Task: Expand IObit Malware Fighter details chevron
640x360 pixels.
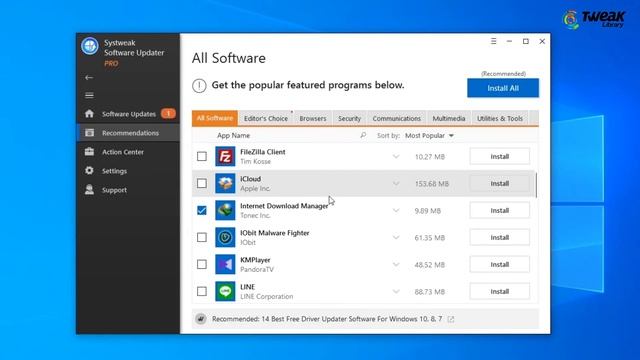Action: (x=396, y=237)
